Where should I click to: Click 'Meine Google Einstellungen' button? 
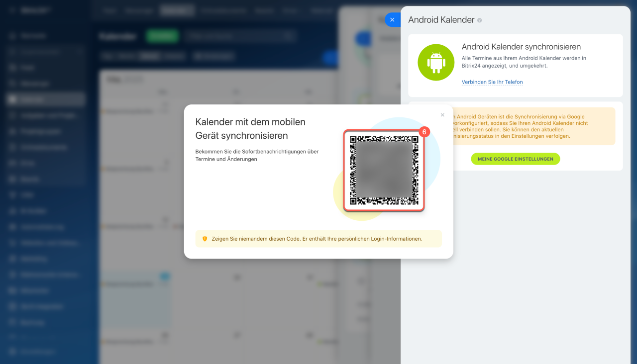(x=516, y=159)
